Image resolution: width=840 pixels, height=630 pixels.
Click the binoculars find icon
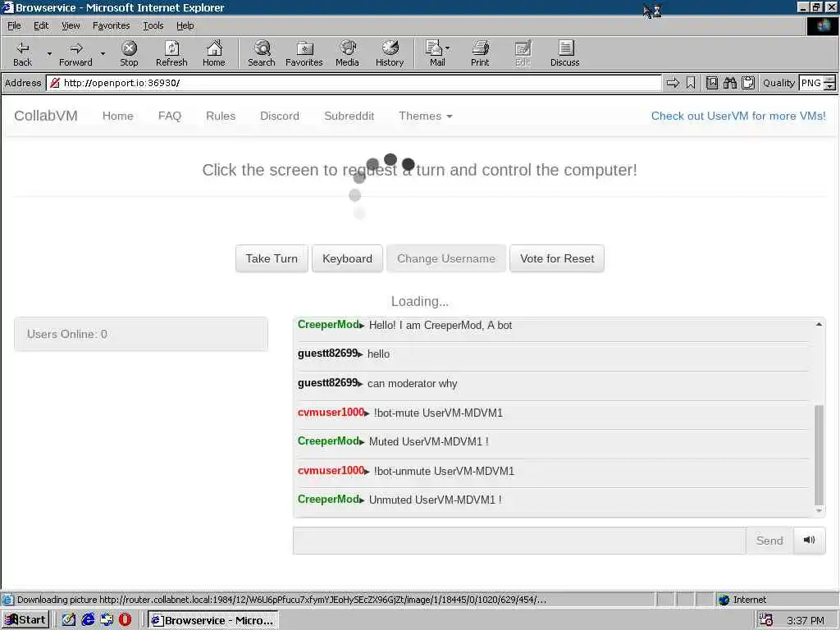[729, 83]
